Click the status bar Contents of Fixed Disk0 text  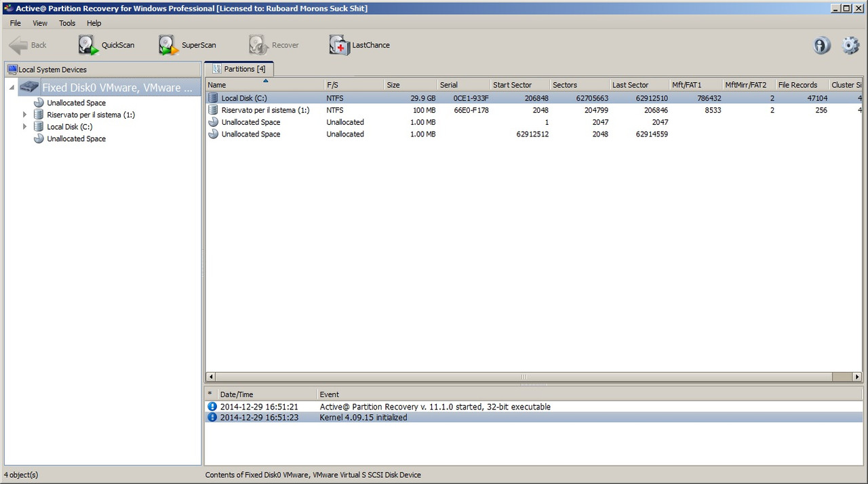click(x=313, y=474)
